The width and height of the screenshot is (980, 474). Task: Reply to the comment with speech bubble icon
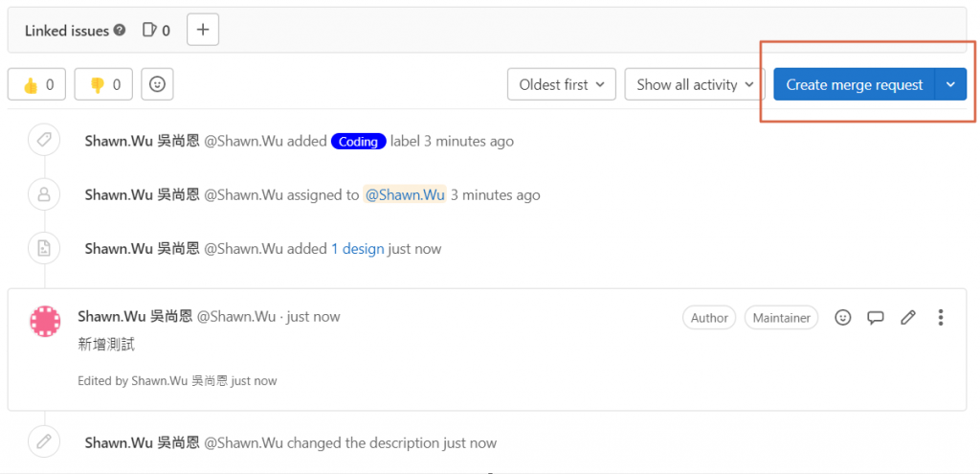875,318
